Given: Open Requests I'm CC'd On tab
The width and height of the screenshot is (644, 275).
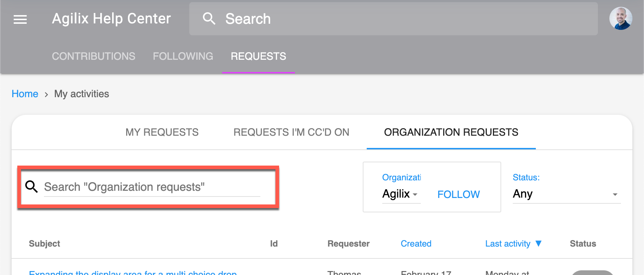Looking at the screenshot, I should tap(291, 132).
